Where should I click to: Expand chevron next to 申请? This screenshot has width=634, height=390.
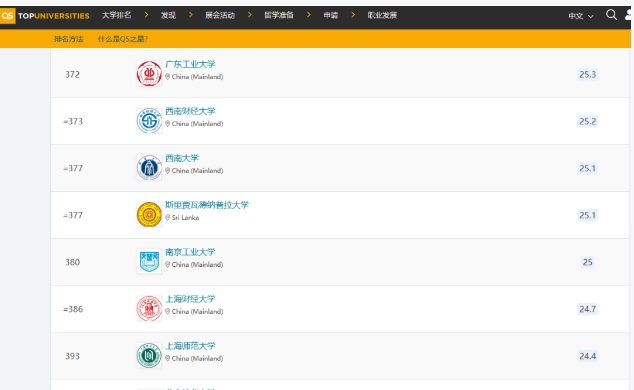(x=353, y=15)
